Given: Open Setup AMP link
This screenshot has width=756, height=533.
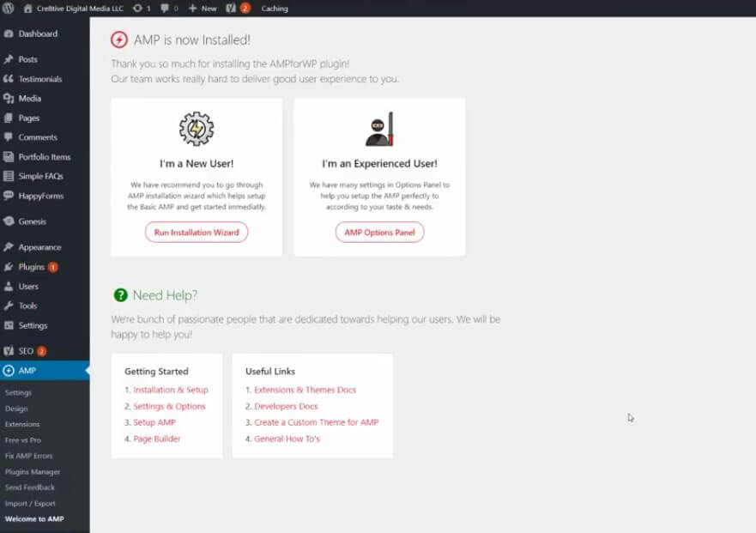Looking at the screenshot, I should 154,422.
